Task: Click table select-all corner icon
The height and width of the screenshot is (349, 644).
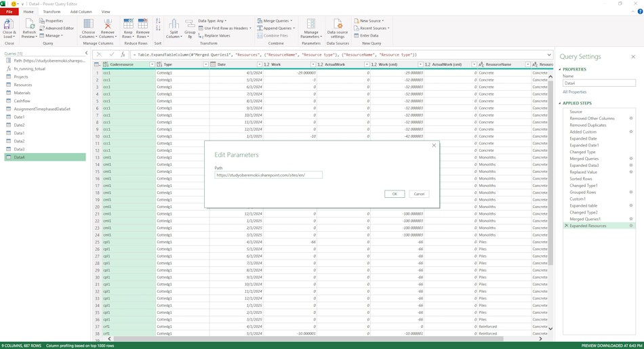Action: click(97, 64)
